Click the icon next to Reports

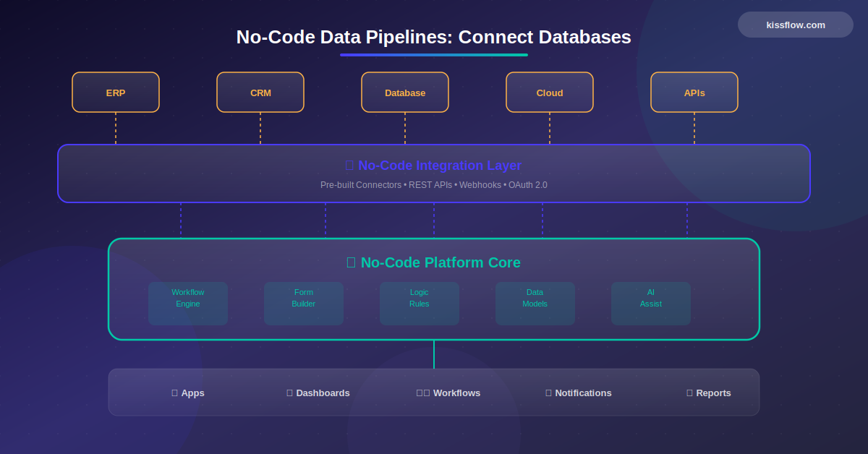tap(689, 393)
